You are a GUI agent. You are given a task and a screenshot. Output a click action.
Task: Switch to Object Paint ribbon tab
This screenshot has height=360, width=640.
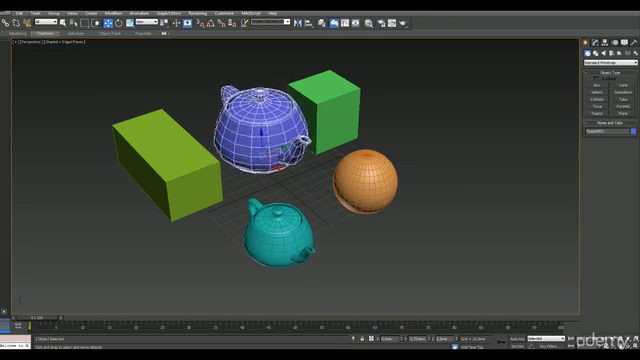[x=109, y=33]
